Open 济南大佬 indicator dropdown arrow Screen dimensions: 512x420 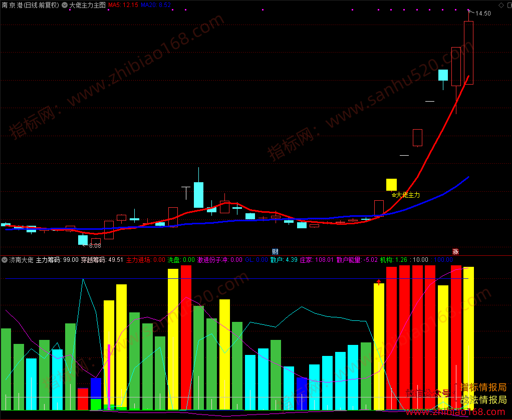coord(5,260)
